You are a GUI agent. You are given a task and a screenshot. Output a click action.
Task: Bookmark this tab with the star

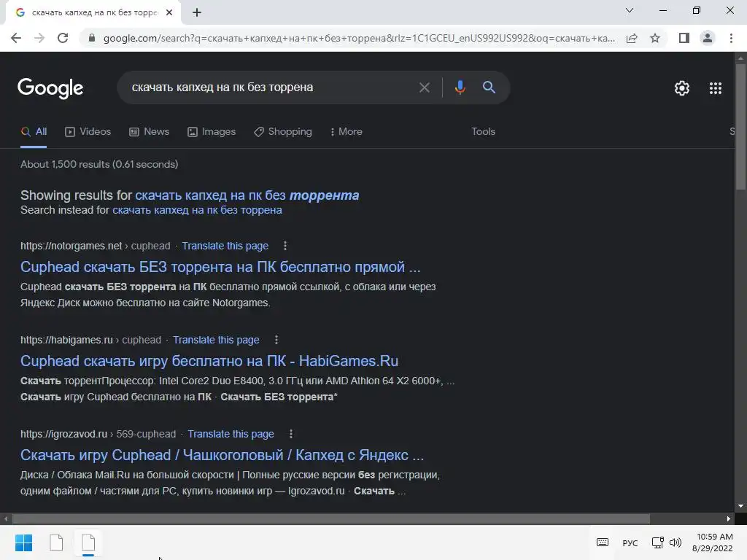[655, 38]
